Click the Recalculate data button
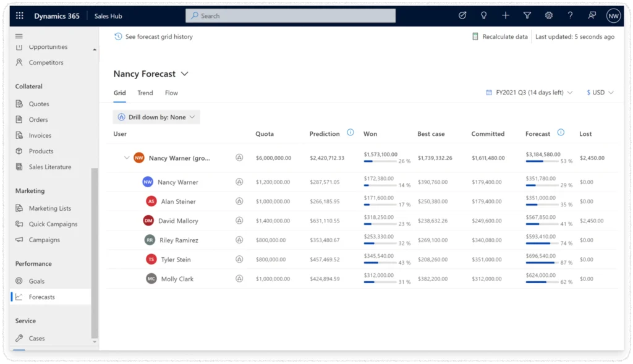Screen dimensions: 633x364 tap(499, 37)
